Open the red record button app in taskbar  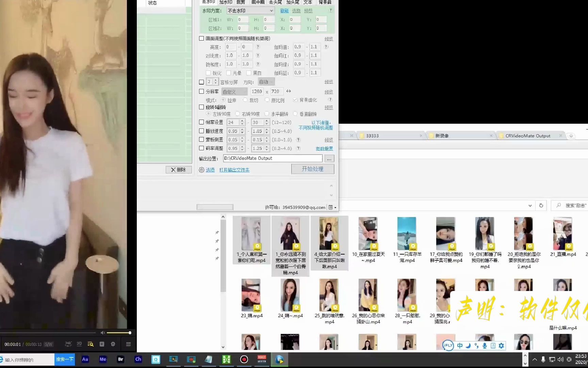[x=244, y=359]
